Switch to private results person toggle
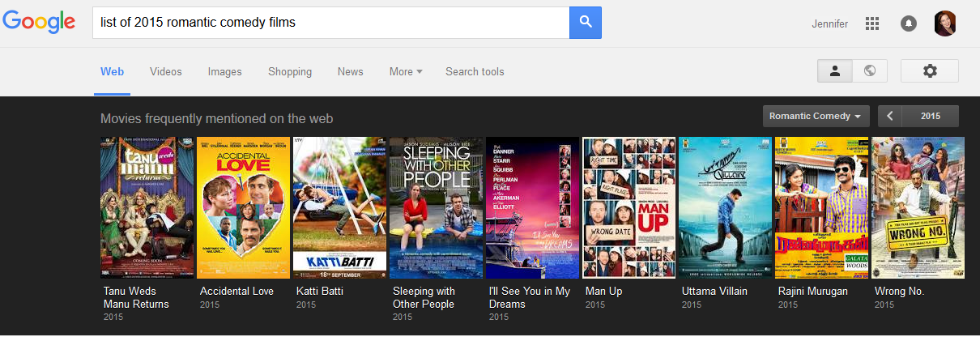Screen dimensions: 980x341 [x=835, y=71]
